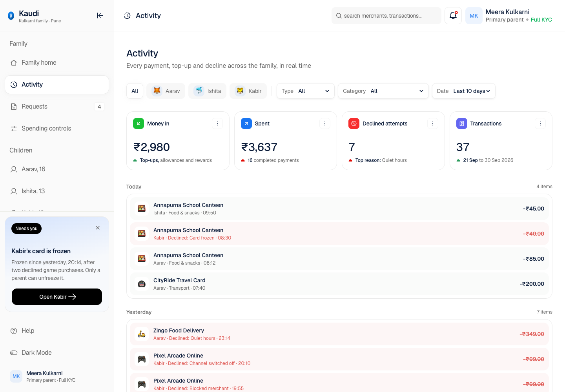This screenshot has height=392, width=565.
Task: Open Transactions card three-dot menu
Action: 540,123
